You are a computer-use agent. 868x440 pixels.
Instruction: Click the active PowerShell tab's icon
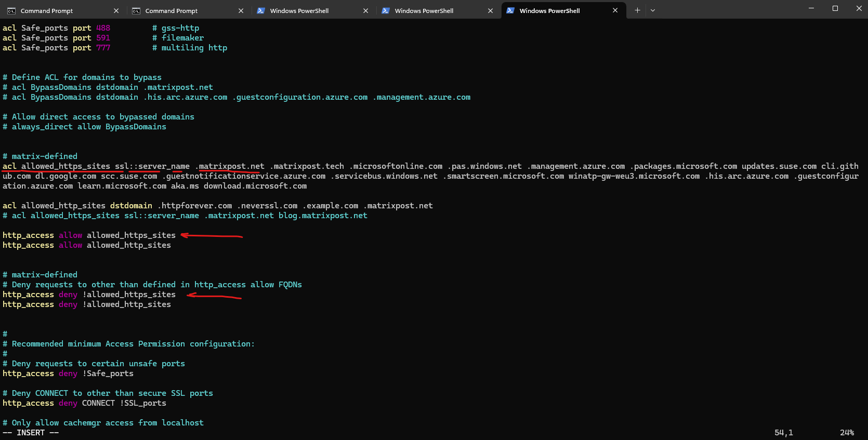tap(510, 10)
